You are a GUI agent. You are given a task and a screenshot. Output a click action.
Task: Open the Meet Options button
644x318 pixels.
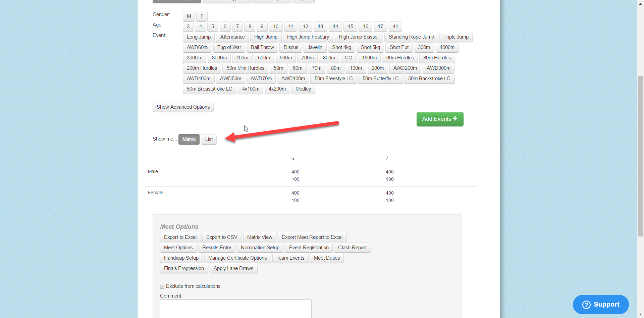[178, 248]
